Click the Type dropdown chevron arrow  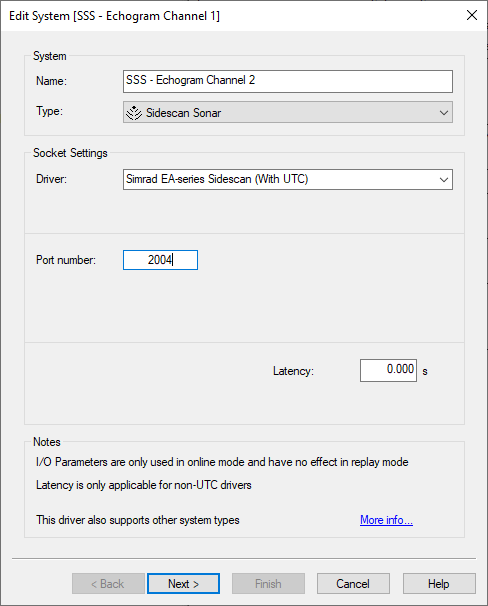(x=444, y=113)
